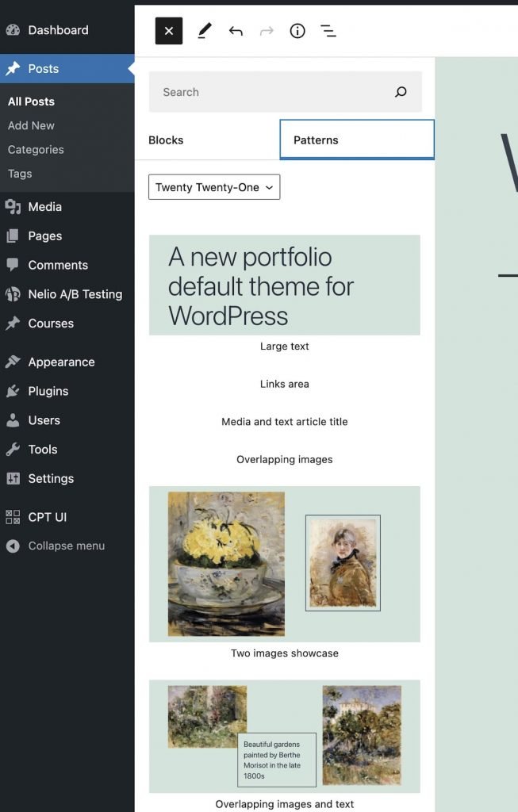The height and width of the screenshot is (812, 518).
Task: Insert Overlapping images and text preview
Action: click(284, 737)
